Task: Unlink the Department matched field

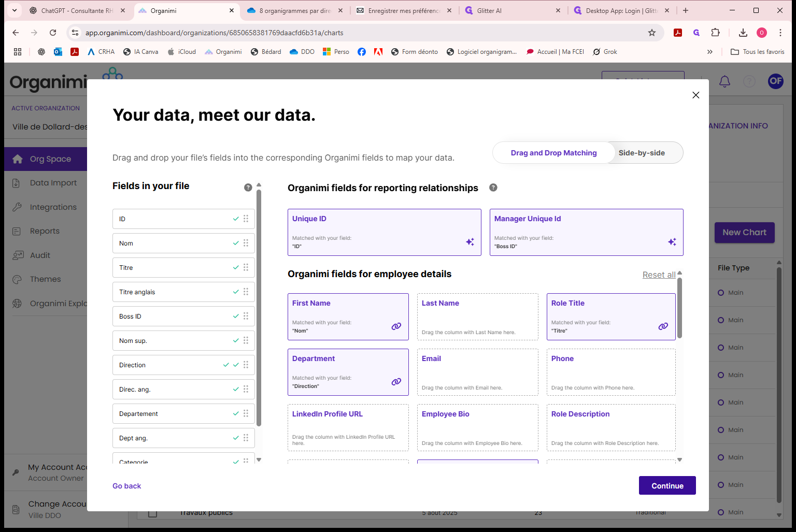Action: (x=396, y=382)
